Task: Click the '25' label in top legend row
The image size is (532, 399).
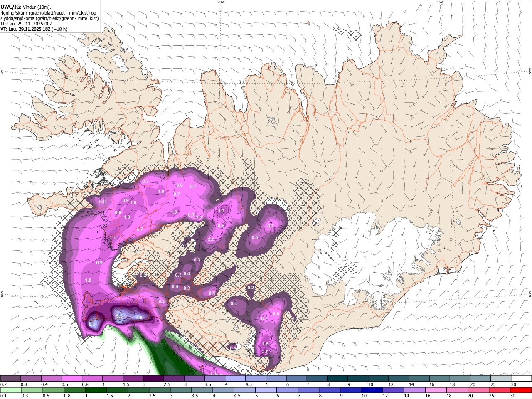Action: pos(493,384)
